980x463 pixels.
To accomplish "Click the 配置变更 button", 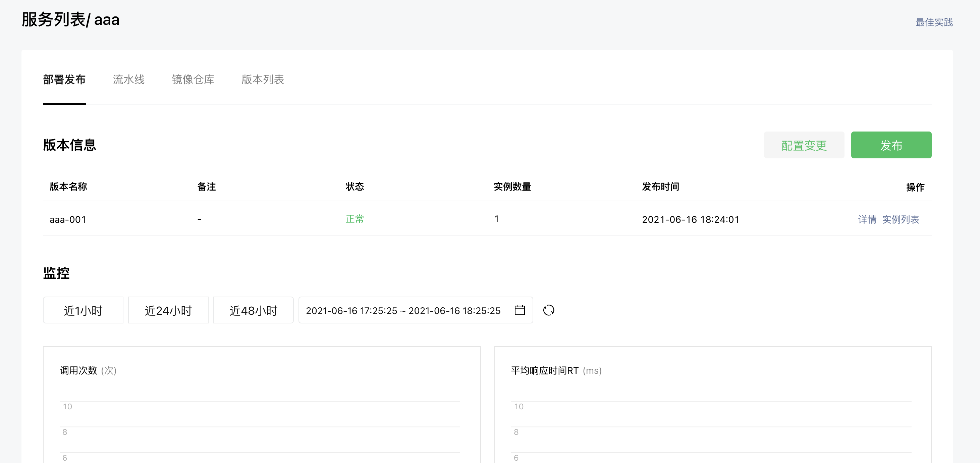I will (804, 145).
